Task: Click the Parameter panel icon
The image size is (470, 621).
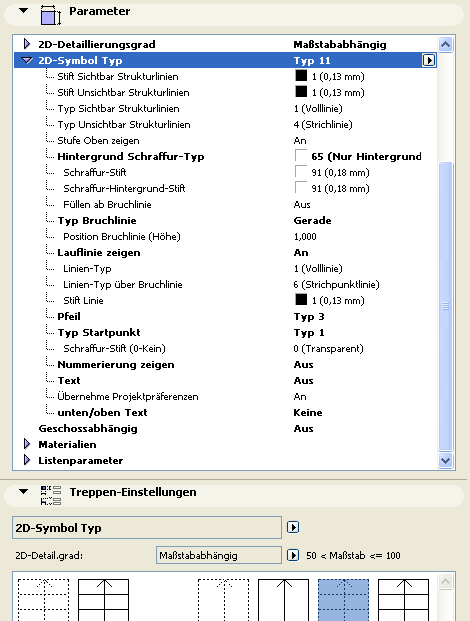Action: (x=51, y=15)
